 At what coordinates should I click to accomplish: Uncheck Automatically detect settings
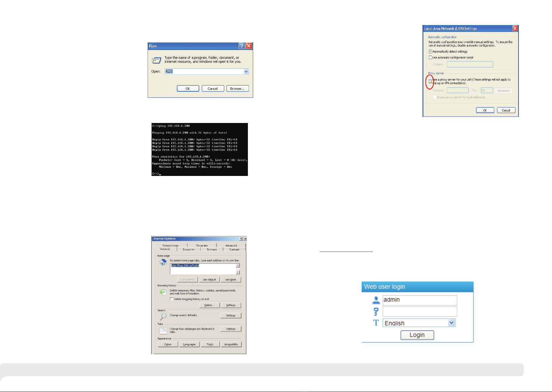coord(430,52)
